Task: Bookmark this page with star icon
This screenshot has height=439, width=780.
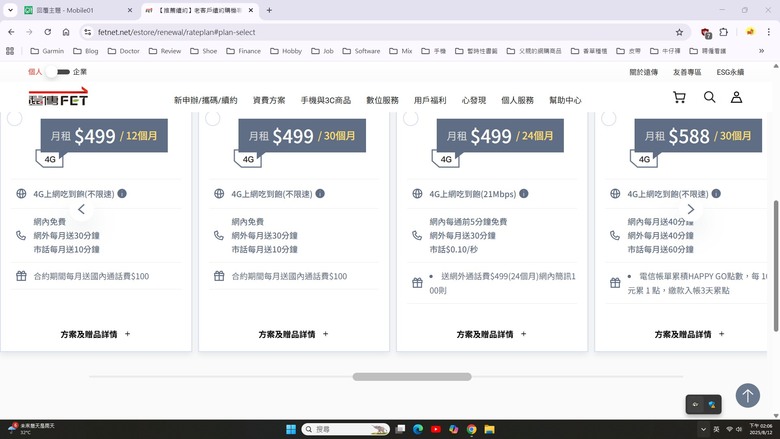Action: click(679, 32)
